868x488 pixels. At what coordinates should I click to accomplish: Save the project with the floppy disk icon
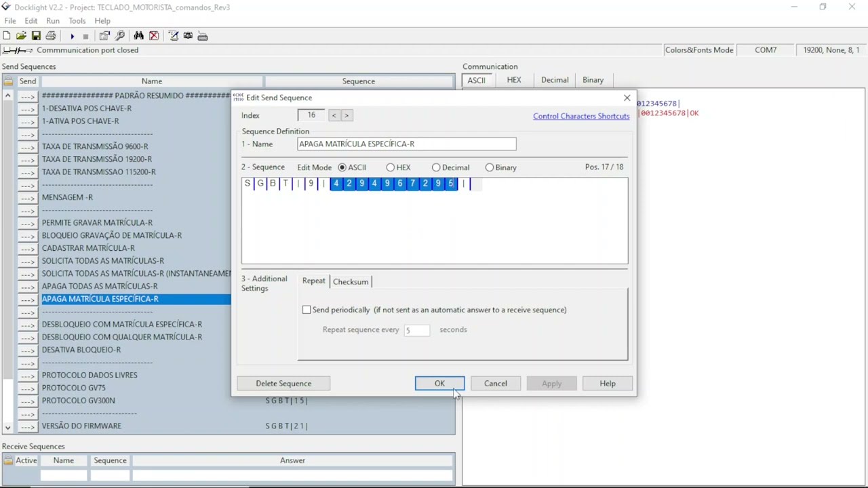click(36, 36)
